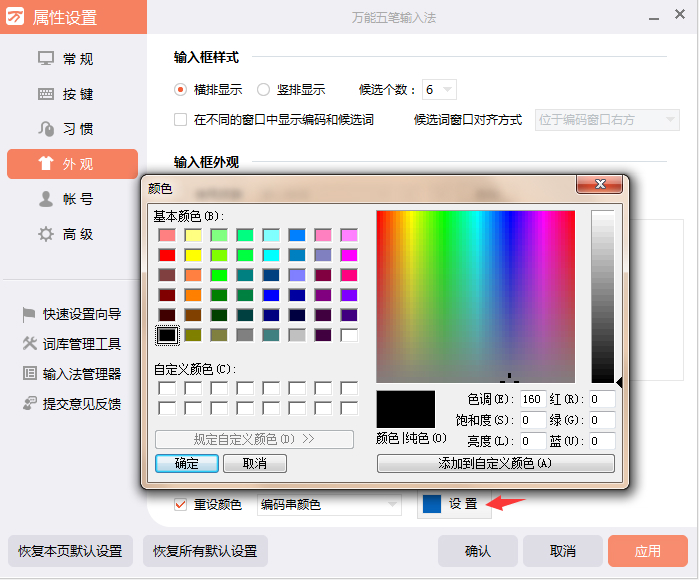Screen dimensions: 699x580
Task: Click the 红 red value field
Action: (x=602, y=399)
